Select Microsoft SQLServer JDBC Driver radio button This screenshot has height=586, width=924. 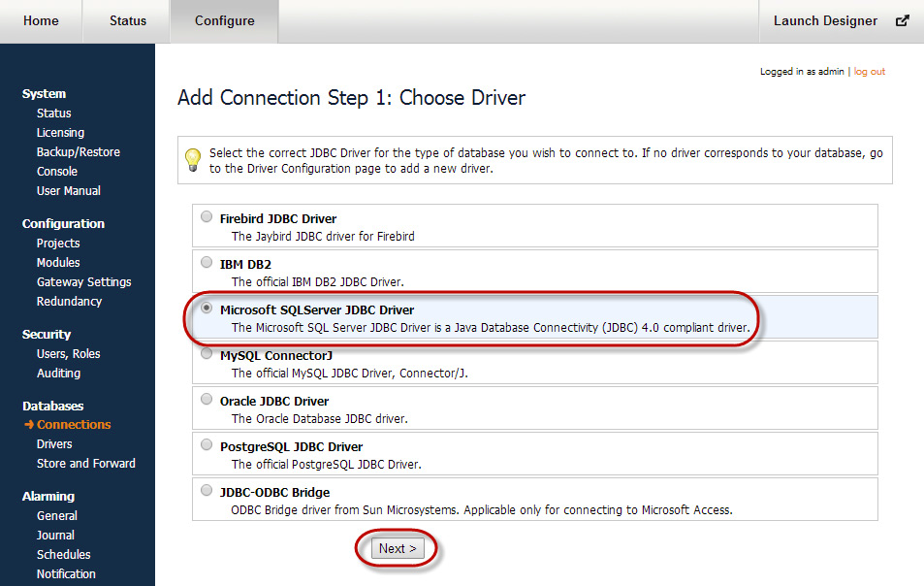(207, 308)
